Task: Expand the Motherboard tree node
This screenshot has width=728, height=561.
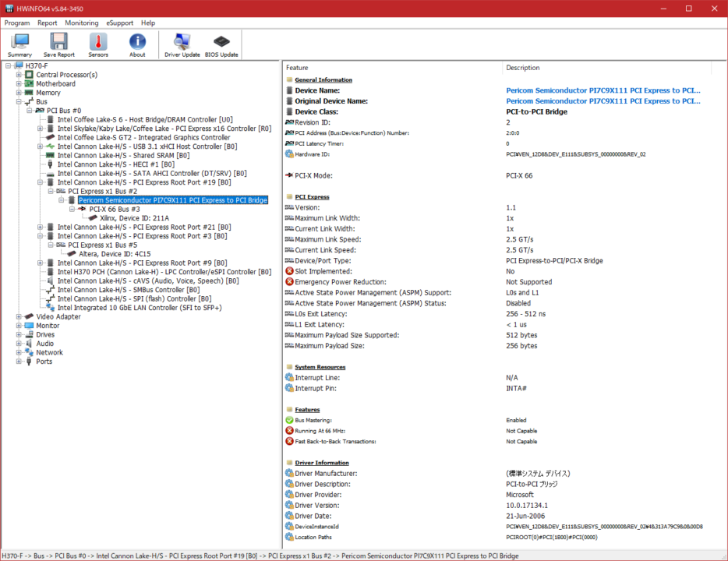Action: 19,83
